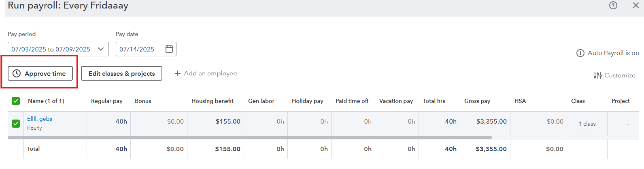
Task: Click the Edit classes & projects button
Action: click(x=121, y=73)
